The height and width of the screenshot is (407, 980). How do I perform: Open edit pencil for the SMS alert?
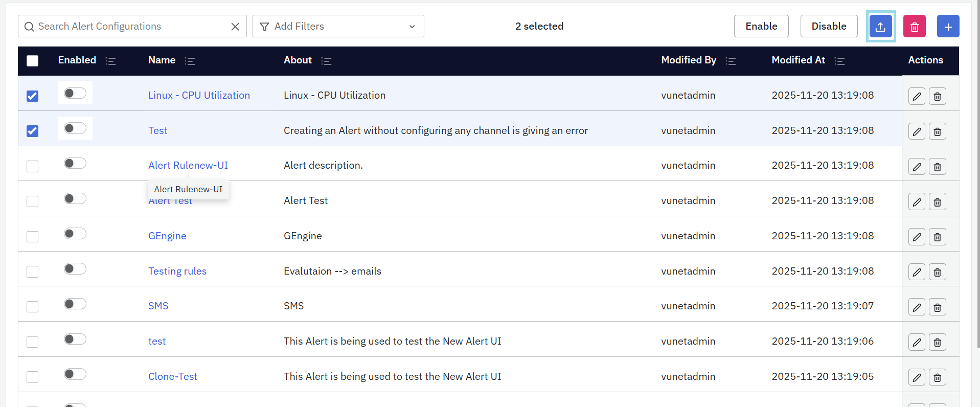pos(917,307)
